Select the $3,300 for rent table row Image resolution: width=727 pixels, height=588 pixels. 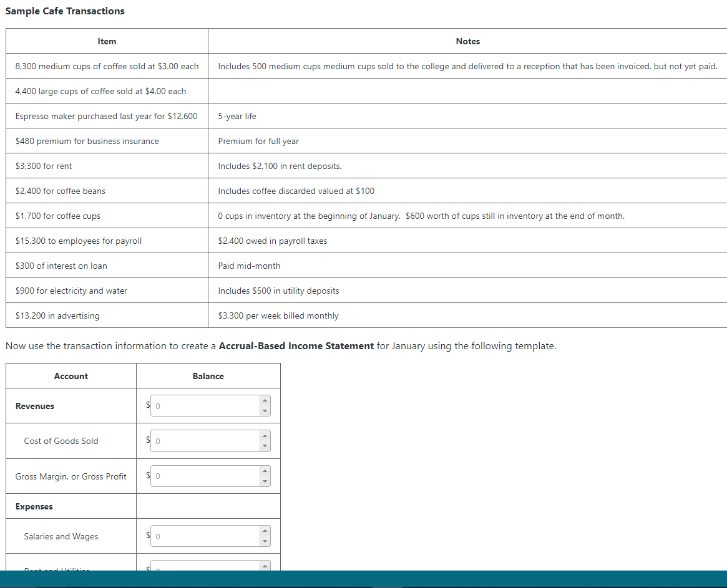[x=44, y=166]
